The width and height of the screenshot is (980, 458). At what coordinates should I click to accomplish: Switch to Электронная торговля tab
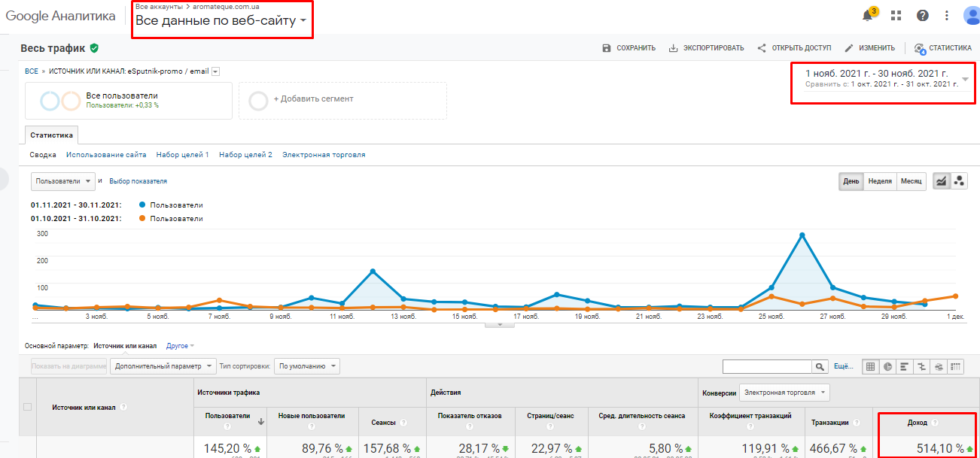(x=324, y=155)
